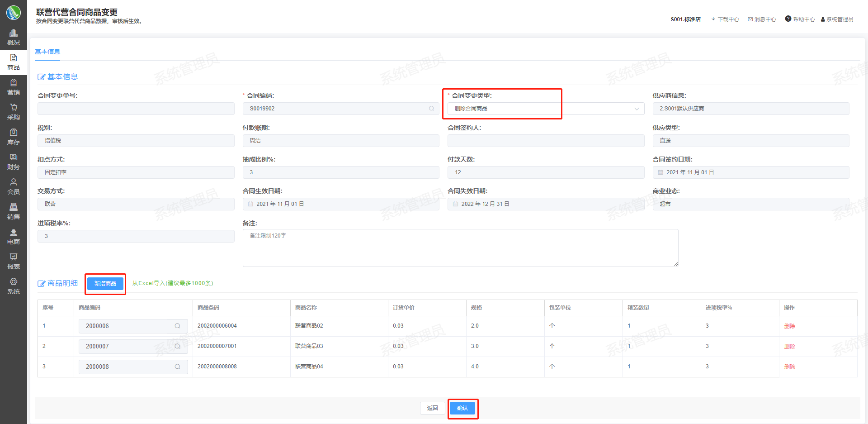
Task: Click the 新增商品 button
Action: [105, 284]
